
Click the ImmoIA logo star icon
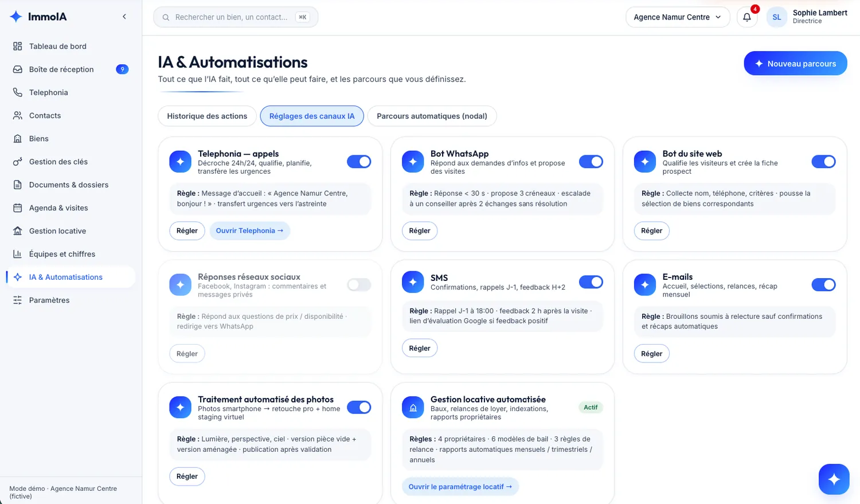[16, 17]
